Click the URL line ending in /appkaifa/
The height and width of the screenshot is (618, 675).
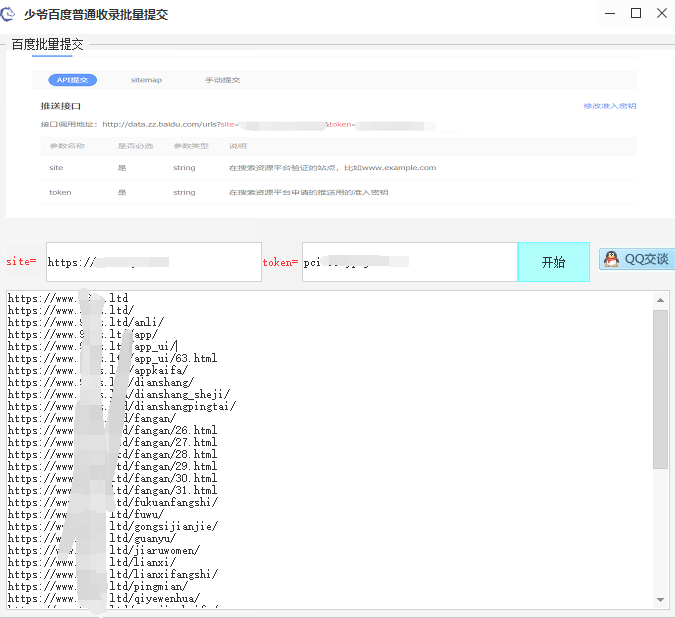point(98,371)
